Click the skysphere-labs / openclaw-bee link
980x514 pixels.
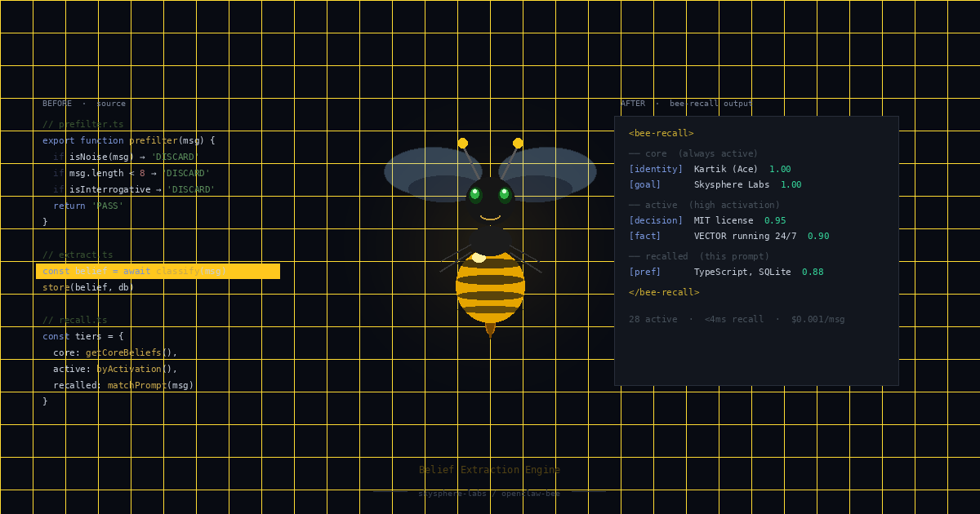[x=490, y=493]
